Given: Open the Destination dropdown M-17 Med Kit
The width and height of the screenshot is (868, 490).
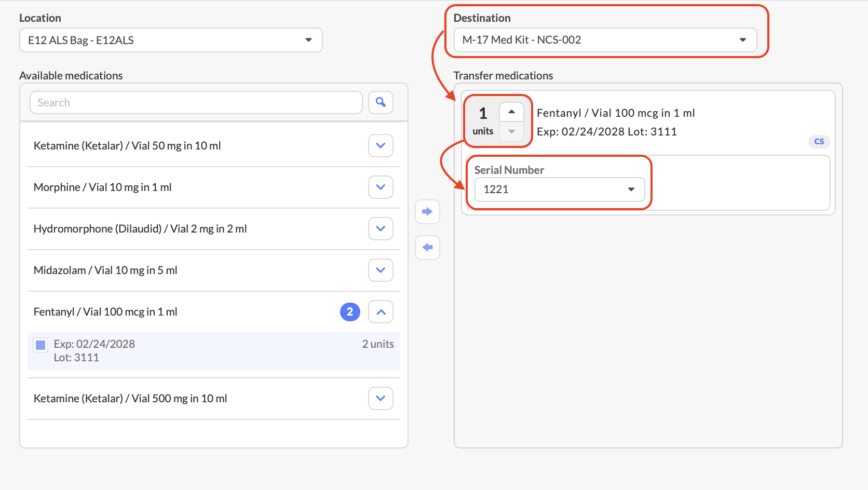Looking at the screenshot, I should [605, 40].
